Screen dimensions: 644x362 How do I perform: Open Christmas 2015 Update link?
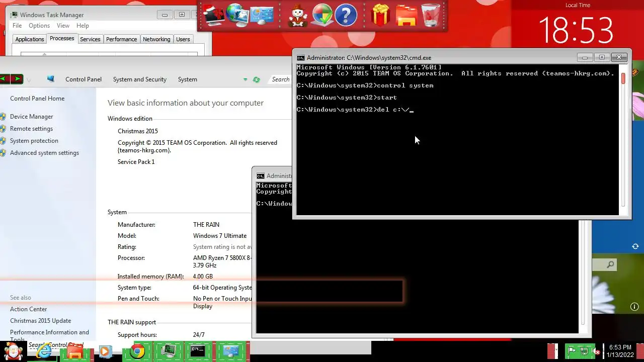pos(41,321)
